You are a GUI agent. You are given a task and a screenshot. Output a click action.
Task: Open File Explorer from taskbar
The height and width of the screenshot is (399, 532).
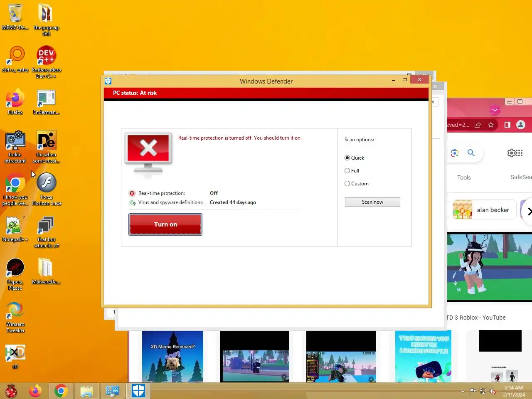coord(86,391)
